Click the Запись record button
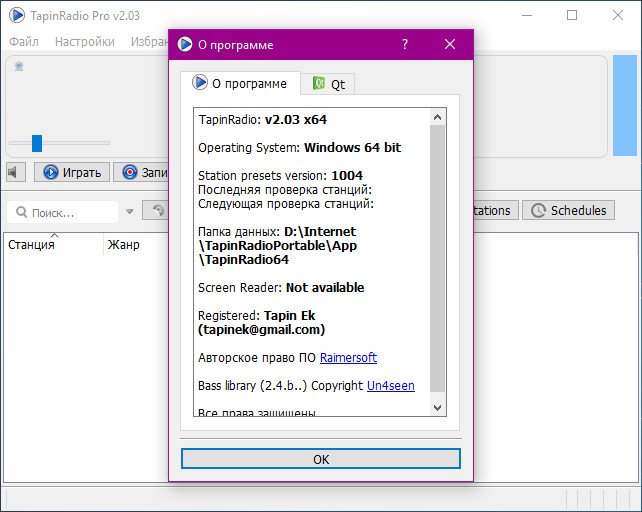642x512 pixels. click(141, 172)
